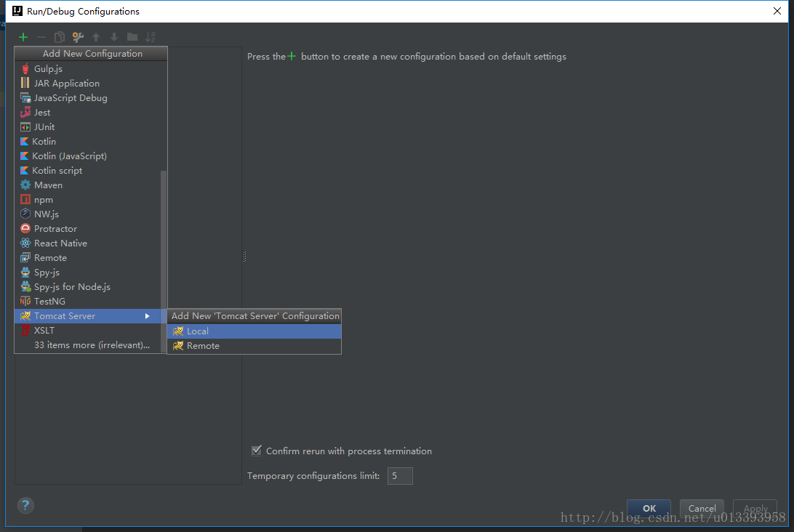Click the Create New Folder icon
The height and width of the screenshot is (532, 794).
132,37
